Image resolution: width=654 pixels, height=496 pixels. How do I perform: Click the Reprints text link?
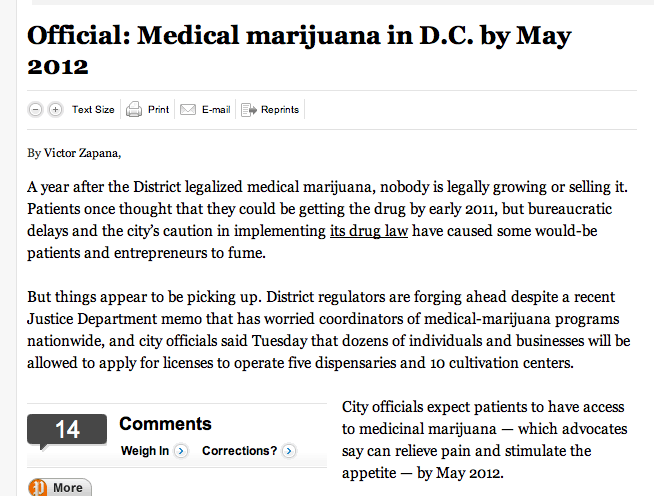280,110
